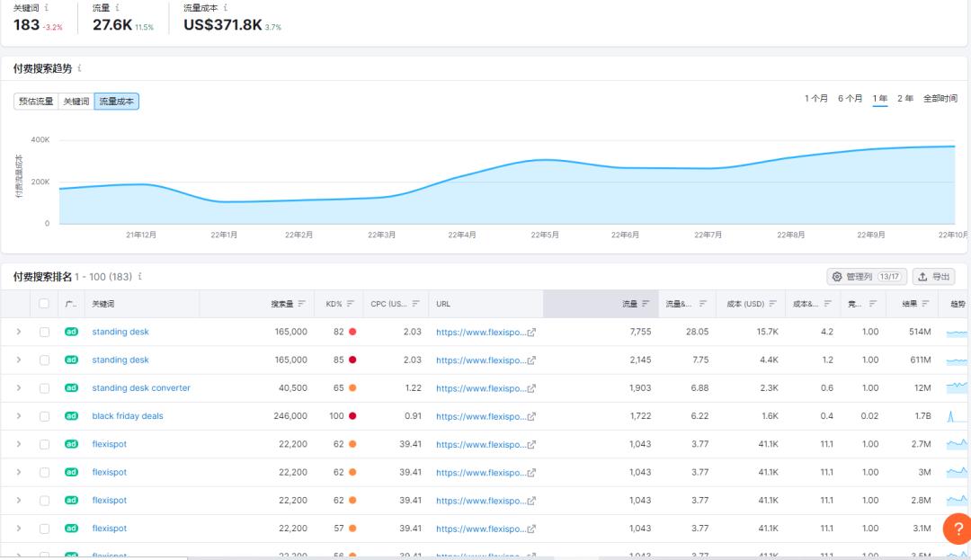Click the 导出 export button
The image size is (971, 560).
933,277
